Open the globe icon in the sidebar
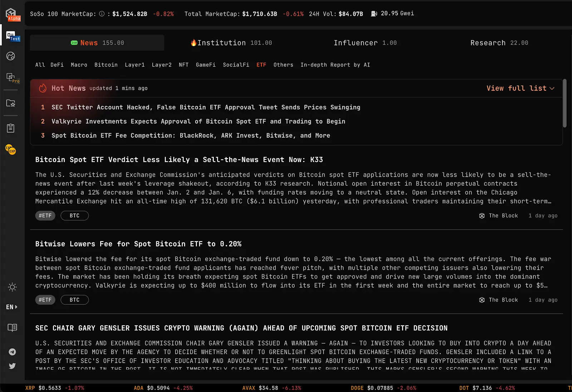Screen dimensions: 572x392 click(11, 56)
